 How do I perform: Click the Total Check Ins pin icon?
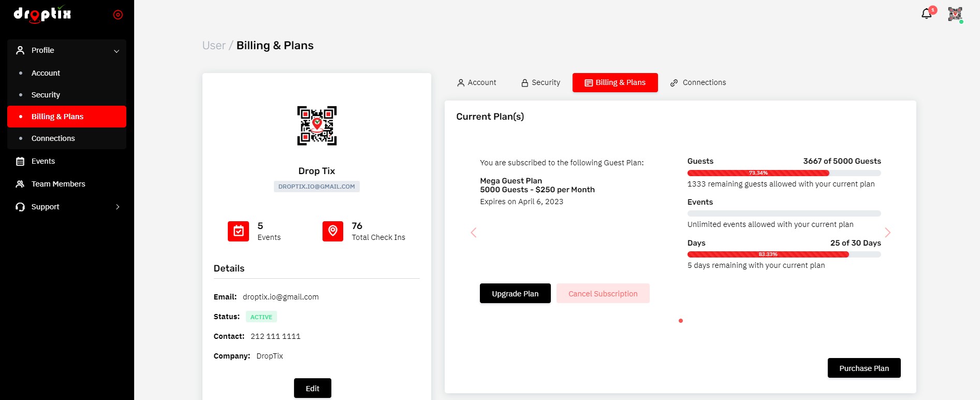coord(332,231)
